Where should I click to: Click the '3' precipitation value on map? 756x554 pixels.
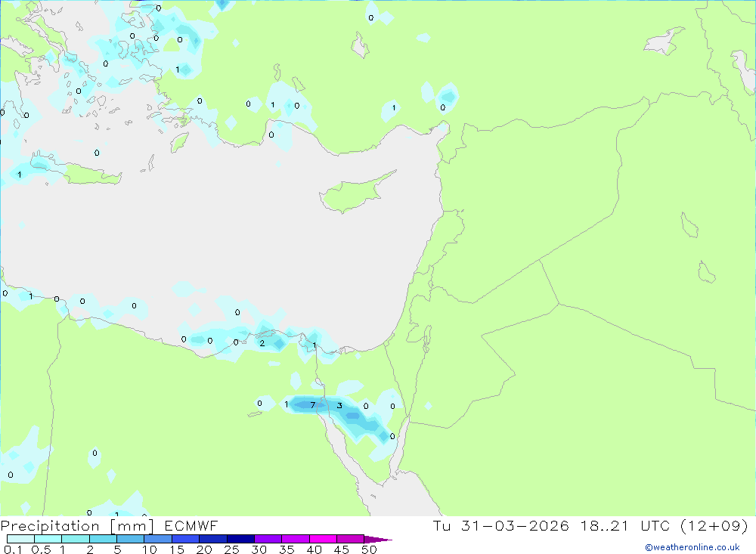tap(339, 406)
